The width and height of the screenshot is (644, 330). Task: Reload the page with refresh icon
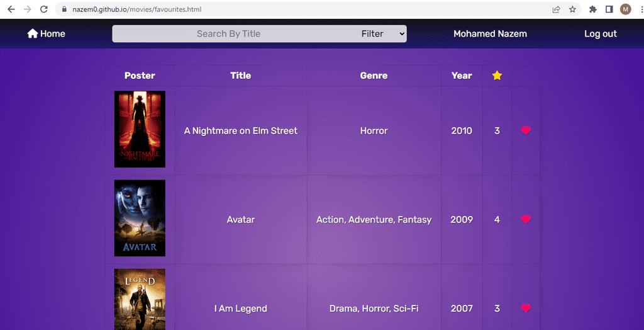[x=44, y=9]
